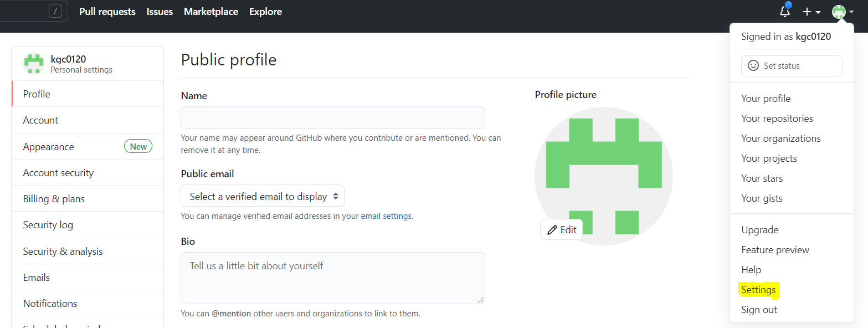Click the Signed in as kgc0120 text
Screen dimensions: 868x328
[x=786, y=37]
